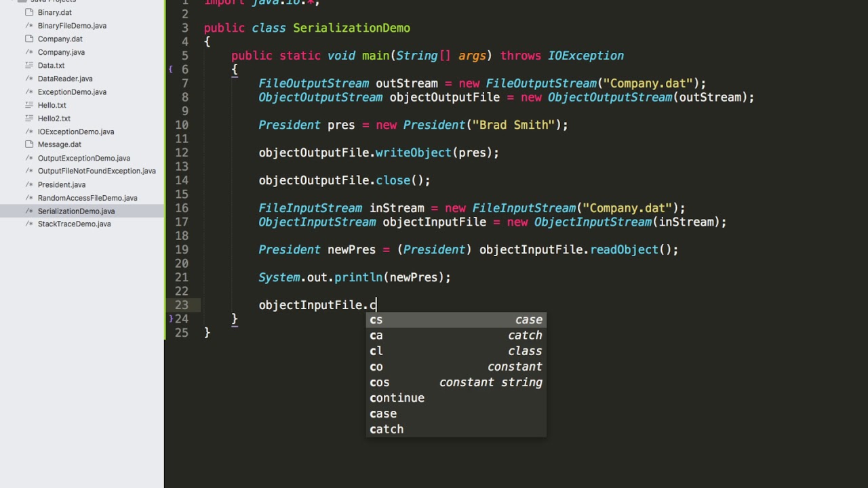Click readObject method call on line 19
This screenshot has height=488, width=868.
coord(624,249)
